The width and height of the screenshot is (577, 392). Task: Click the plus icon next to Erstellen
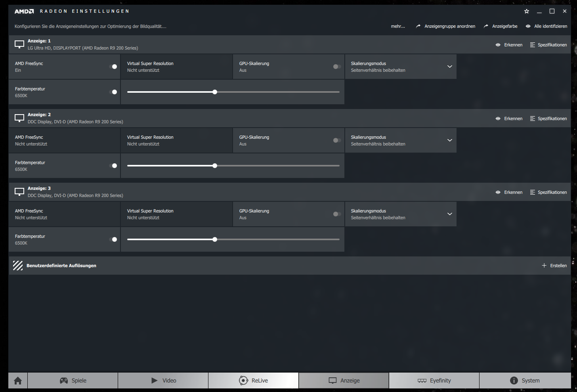(x=544, y=266)
